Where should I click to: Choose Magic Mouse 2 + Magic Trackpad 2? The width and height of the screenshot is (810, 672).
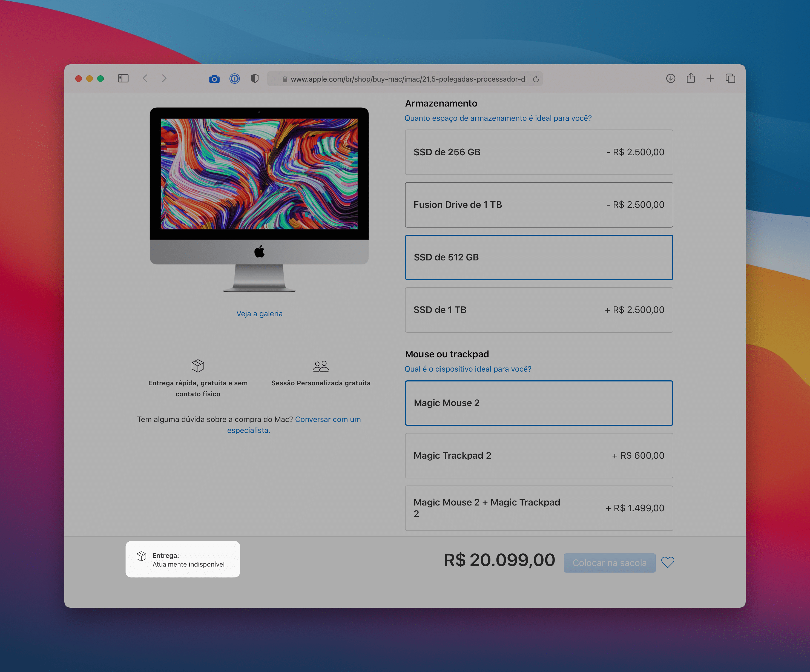pos(539,508)
